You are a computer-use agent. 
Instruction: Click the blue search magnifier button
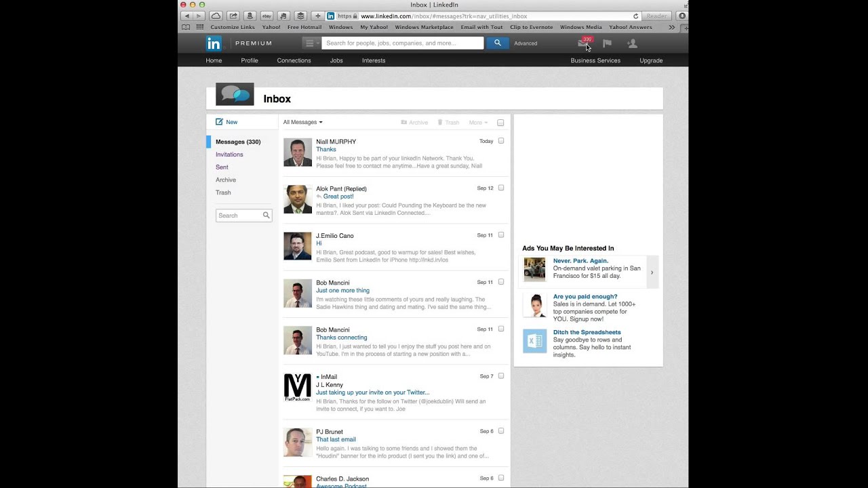(497, 43)
